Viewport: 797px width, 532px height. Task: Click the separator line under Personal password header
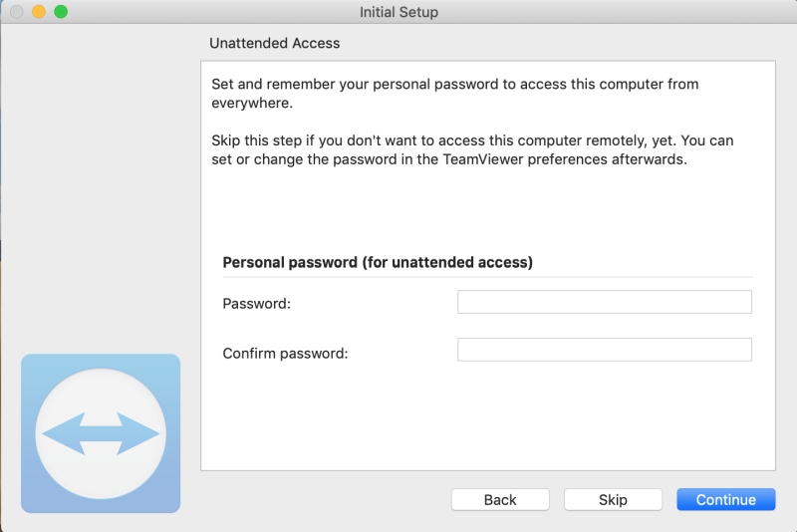(487, 277)
